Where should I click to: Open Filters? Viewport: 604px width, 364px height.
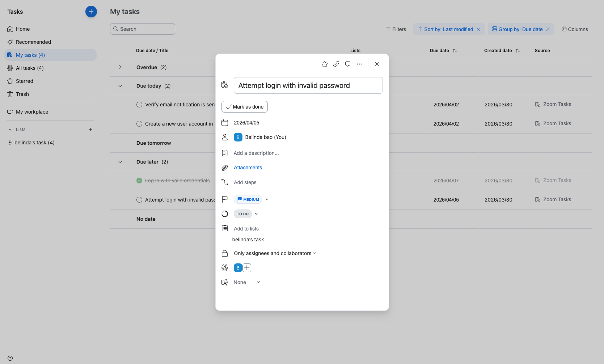(396, 29)
